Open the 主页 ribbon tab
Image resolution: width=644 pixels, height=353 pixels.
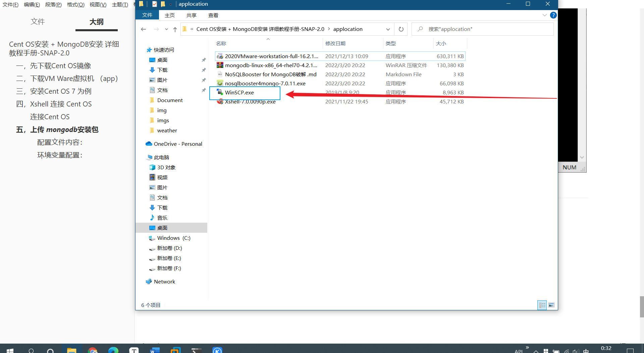(170, 15)
